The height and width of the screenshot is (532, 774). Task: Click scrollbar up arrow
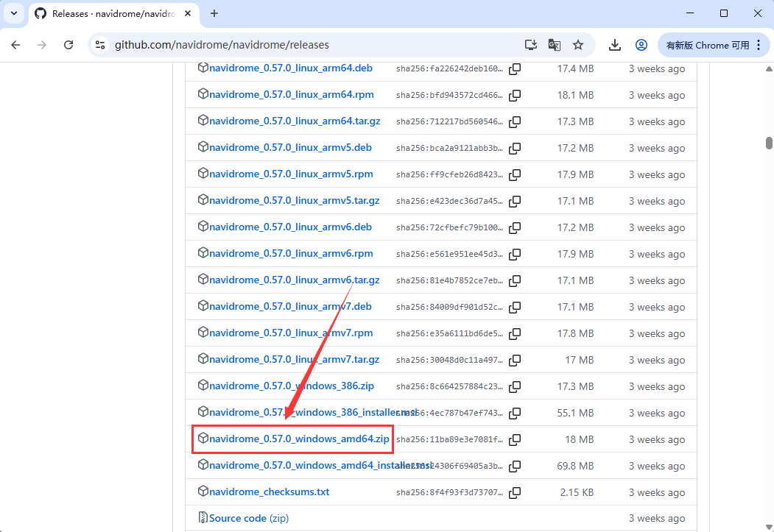coord(769,69)
